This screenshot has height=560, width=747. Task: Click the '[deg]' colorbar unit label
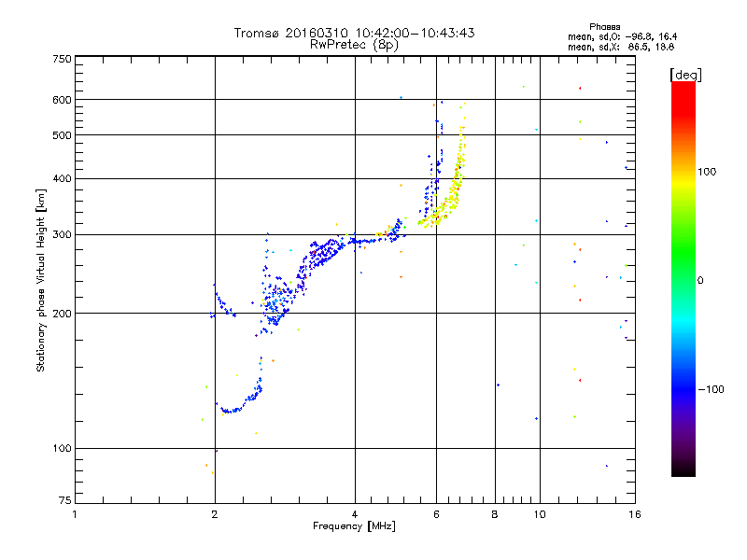[x=685, y=75]
